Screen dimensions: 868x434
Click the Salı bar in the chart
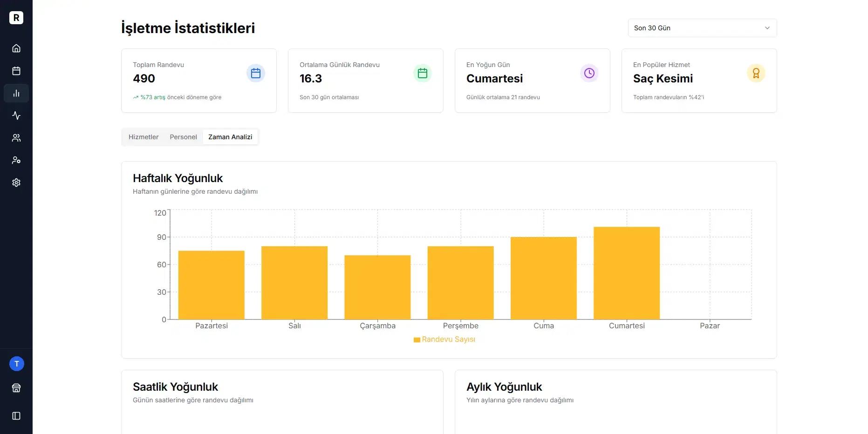click(x=294, y=283)
